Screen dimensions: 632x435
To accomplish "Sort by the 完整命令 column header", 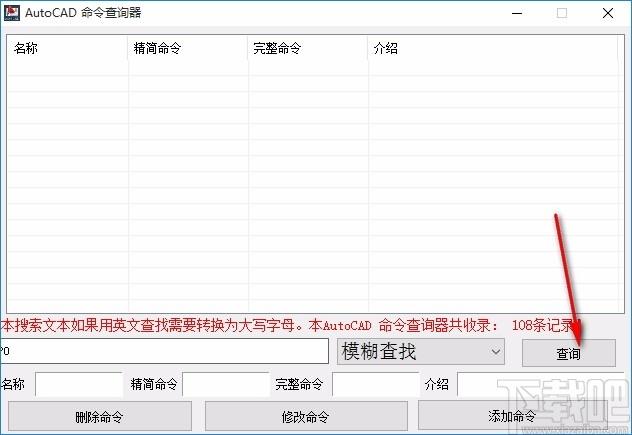I will tap(308, 48).
